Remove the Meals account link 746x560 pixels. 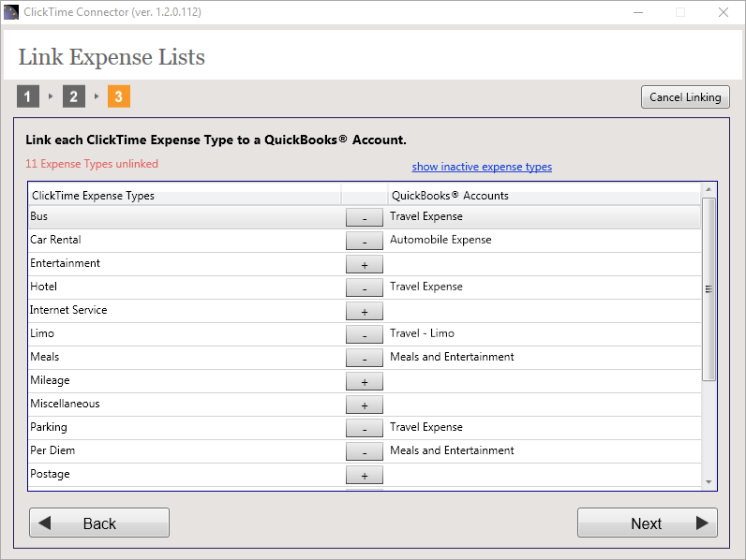click(364, 358)
